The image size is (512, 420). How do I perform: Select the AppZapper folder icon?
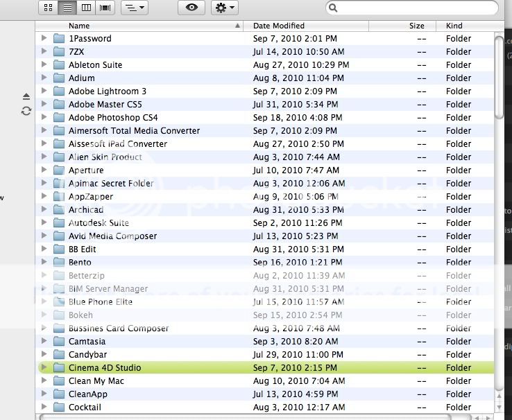click(59, 196)
